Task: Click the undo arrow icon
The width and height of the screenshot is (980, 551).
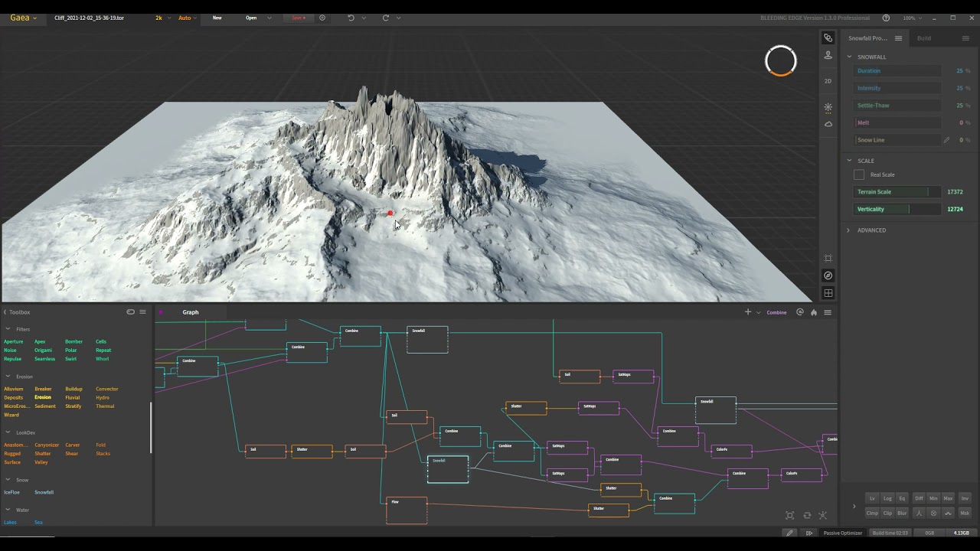Action: [351, 18]
